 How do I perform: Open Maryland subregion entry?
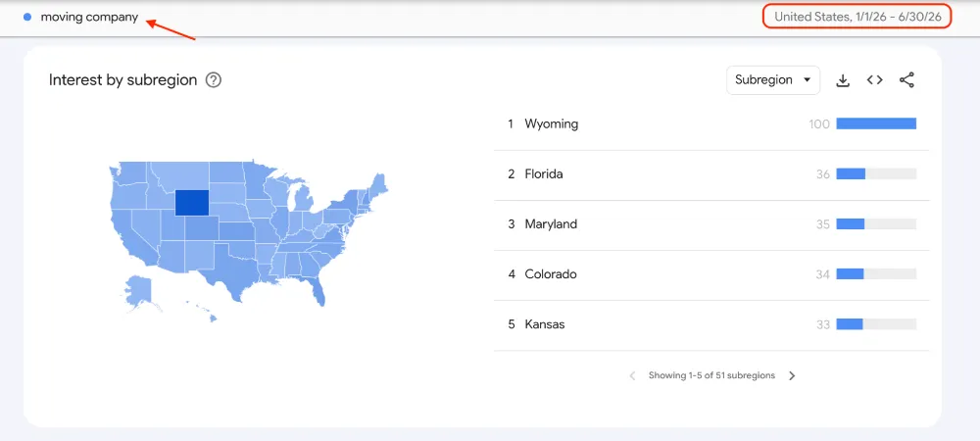pos(711,224)
